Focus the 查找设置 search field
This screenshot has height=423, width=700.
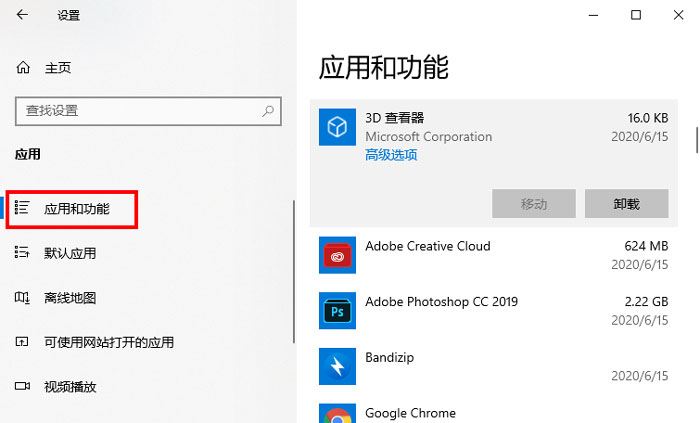(x=148, y=111)
